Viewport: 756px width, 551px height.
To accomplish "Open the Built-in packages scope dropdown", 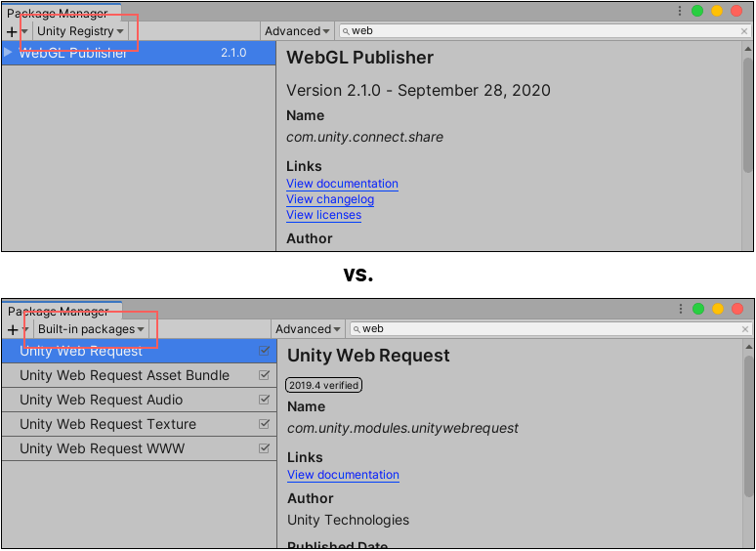I will click(91, 329).
